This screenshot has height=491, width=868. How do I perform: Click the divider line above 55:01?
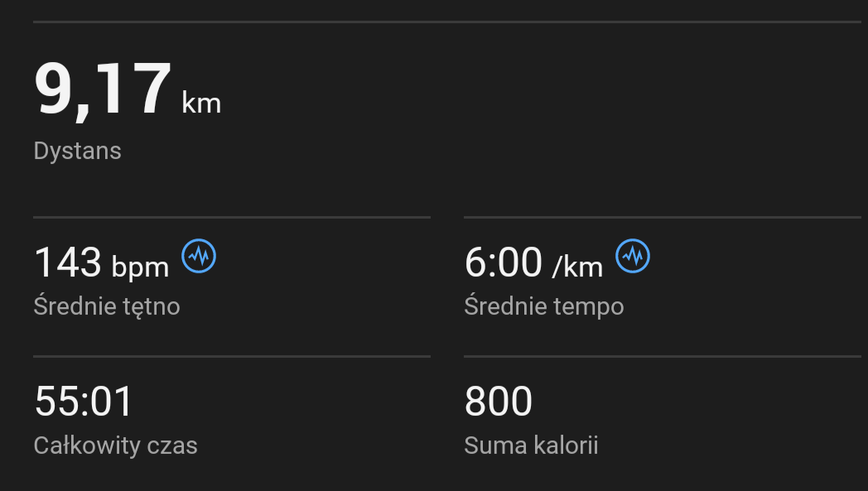pyautogui.click(x=232, y=356)
